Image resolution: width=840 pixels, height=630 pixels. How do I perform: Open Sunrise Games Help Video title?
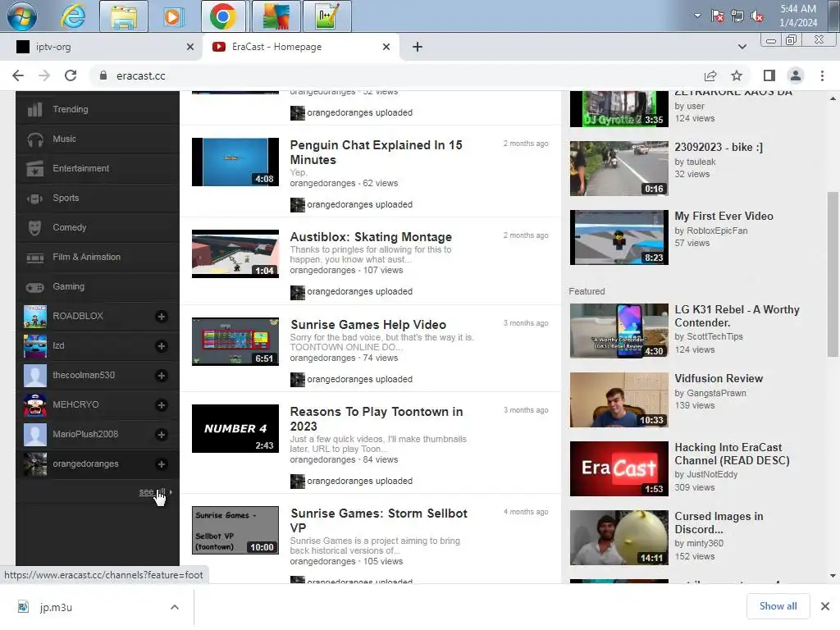coord(368,325)
